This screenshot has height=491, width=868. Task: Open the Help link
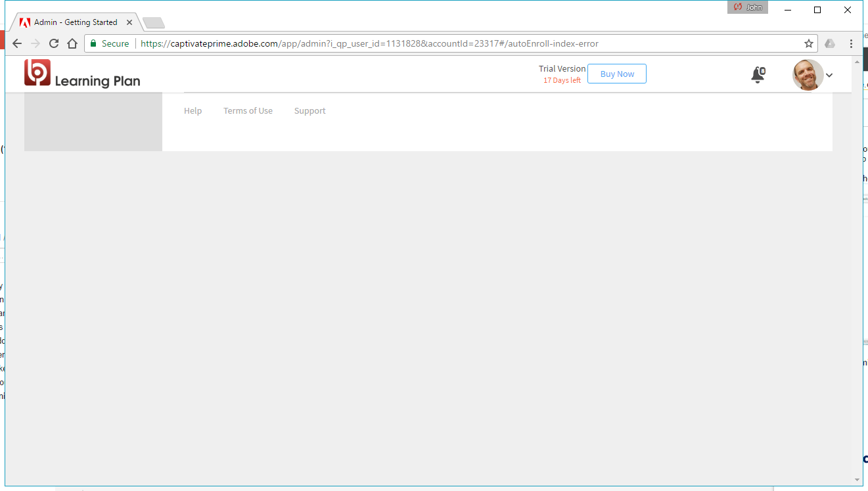click(x=193, y=111)
